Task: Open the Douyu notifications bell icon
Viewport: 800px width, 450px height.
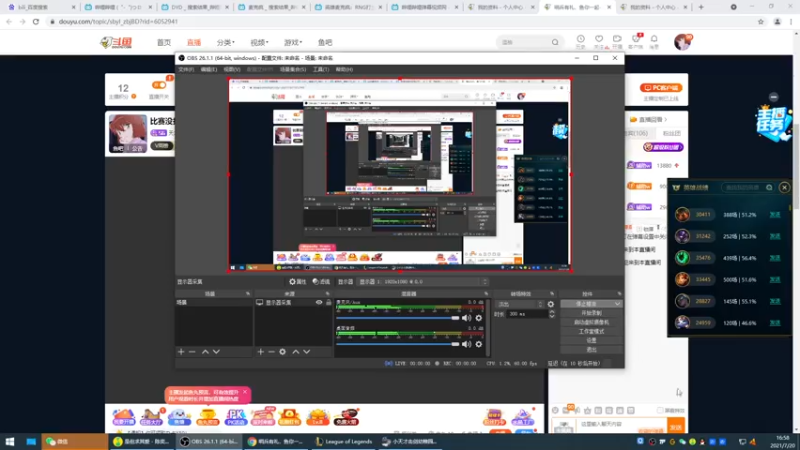Action: pos(654,41)
